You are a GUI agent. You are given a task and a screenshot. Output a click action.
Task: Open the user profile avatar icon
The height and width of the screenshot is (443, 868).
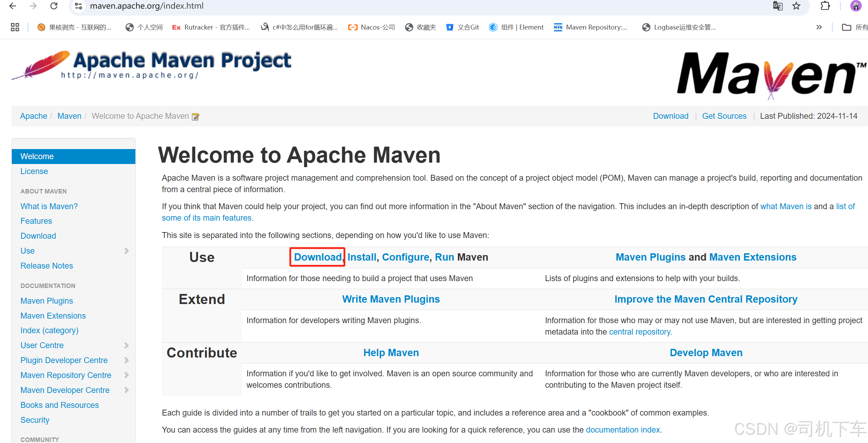click(856, 6)
